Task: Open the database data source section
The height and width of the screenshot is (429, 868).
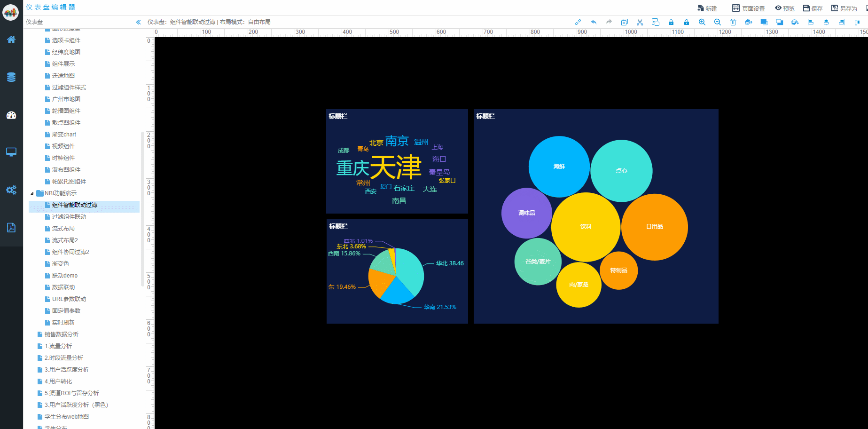Action: coord(11,77)
